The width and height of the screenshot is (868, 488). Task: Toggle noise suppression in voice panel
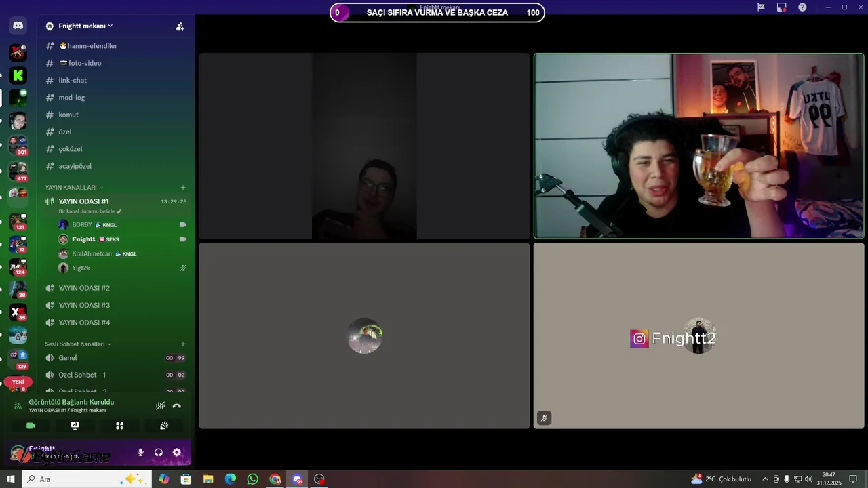coord(160,406)
